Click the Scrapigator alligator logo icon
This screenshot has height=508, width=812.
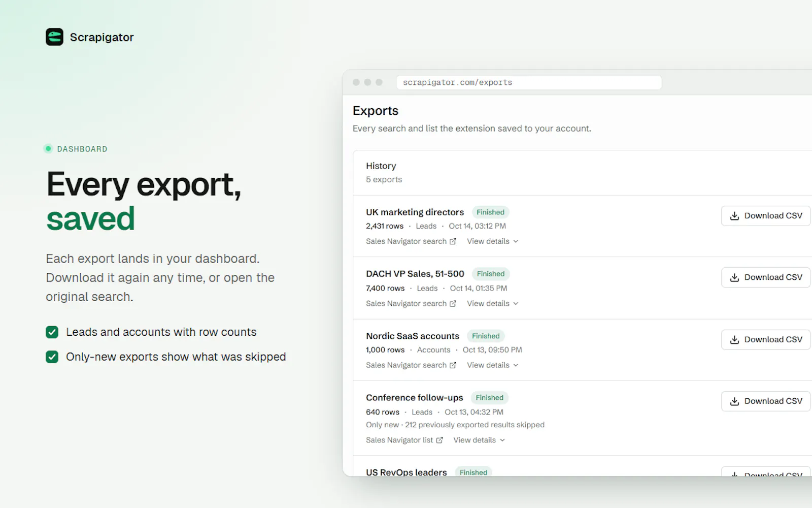tap(54, 37)
